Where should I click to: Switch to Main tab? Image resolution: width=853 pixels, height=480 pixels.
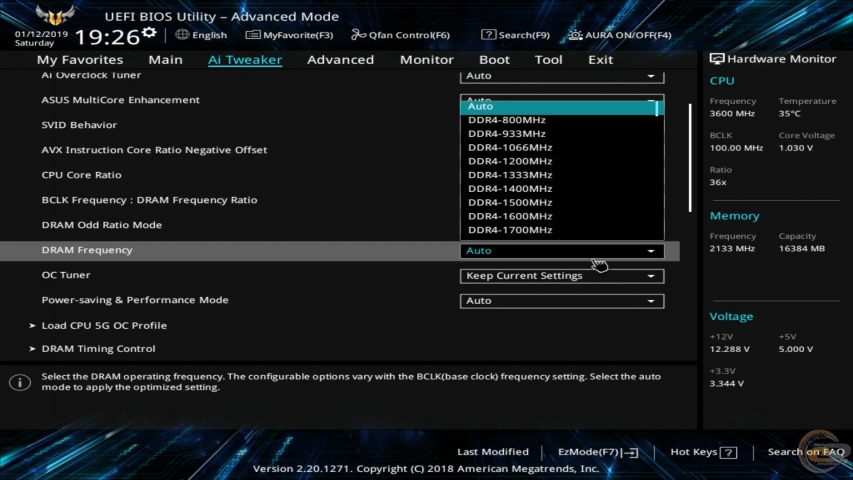[x=165, y=59]
